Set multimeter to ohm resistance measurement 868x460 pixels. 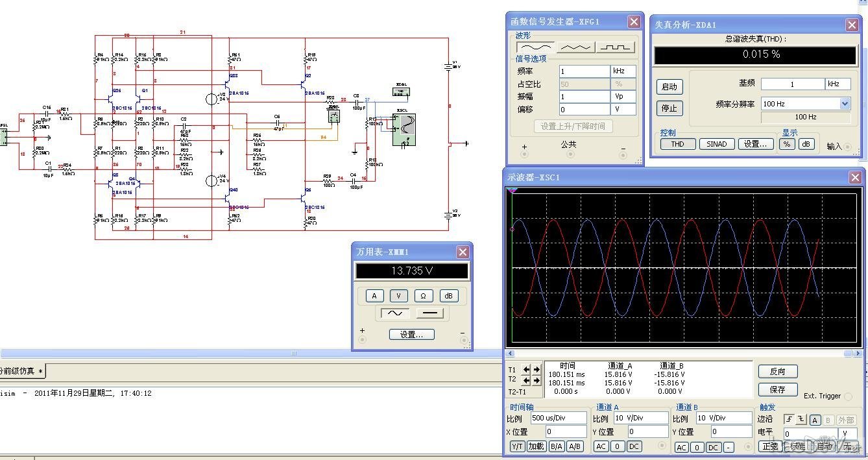(x=423, y=296)
